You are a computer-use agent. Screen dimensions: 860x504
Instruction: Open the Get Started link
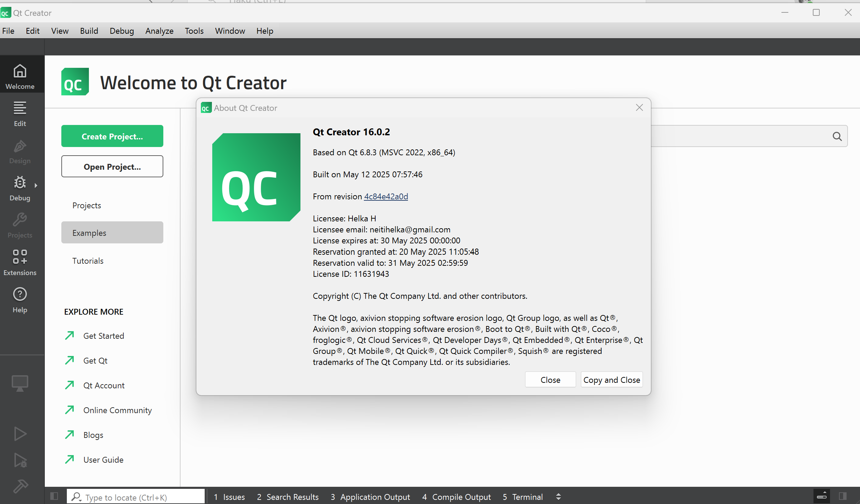104,336
